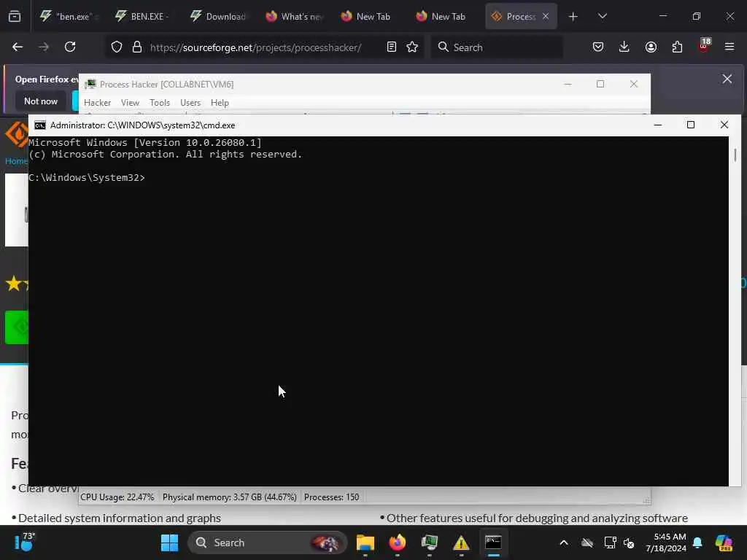747x560 pixels.
Task: Open the Save to Pocket icon
Action: [598, 47]
